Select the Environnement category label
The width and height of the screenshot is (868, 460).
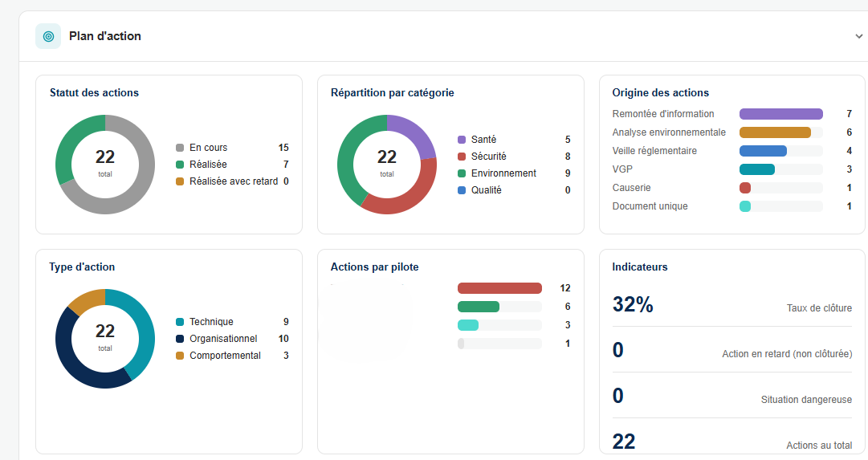(x=503, y=173)
